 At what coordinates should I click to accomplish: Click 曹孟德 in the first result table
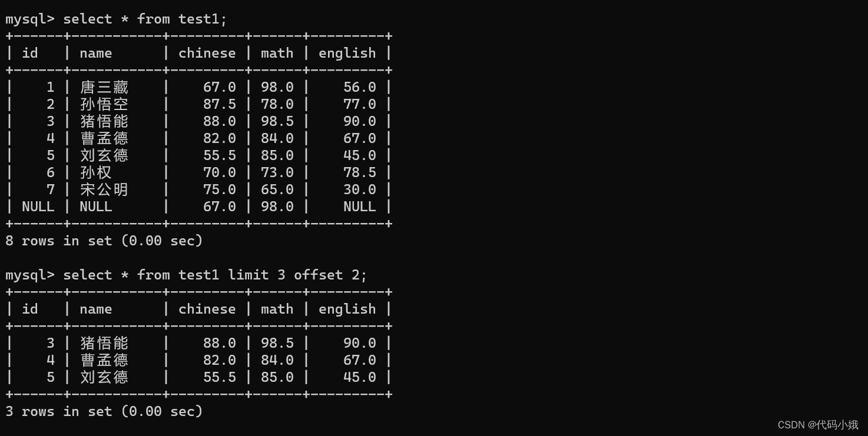[104, 138]
